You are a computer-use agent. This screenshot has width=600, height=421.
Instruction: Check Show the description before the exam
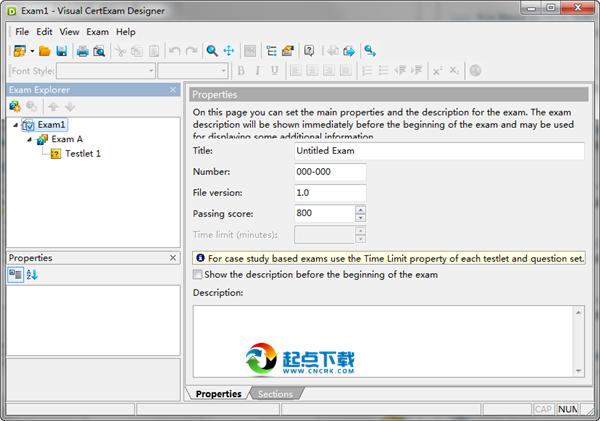click(197, 274)
